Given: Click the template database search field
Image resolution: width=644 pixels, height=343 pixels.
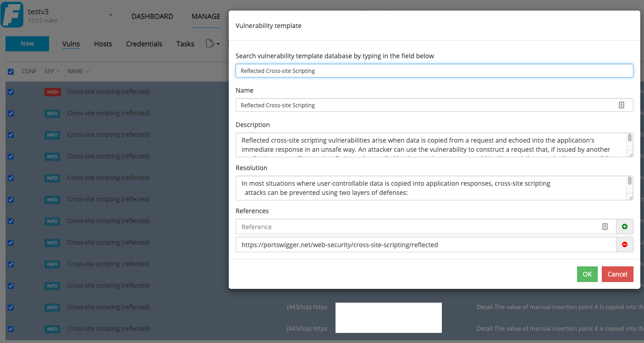Looking at the screenshot, I should click(x=435, y=71).
